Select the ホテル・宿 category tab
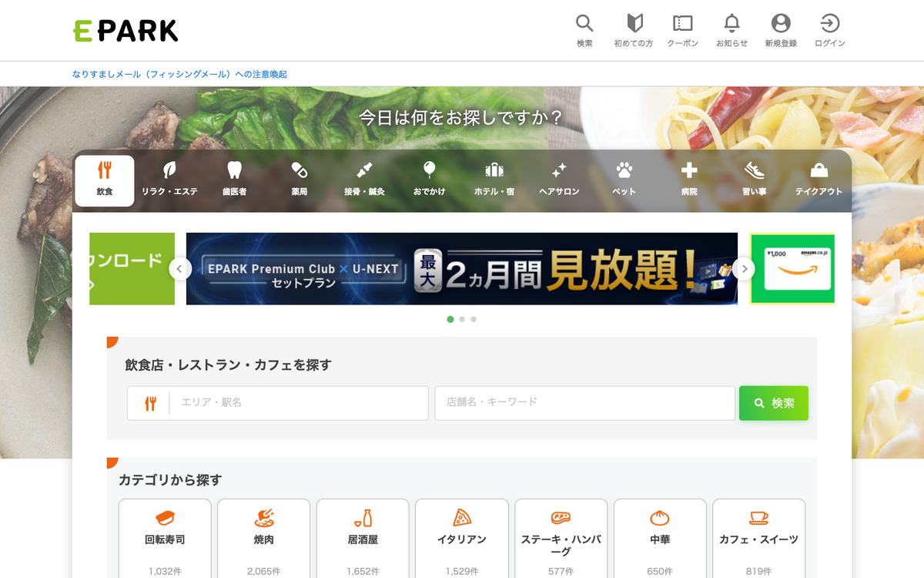The image size is (924, 578). [x=494, y=180]
